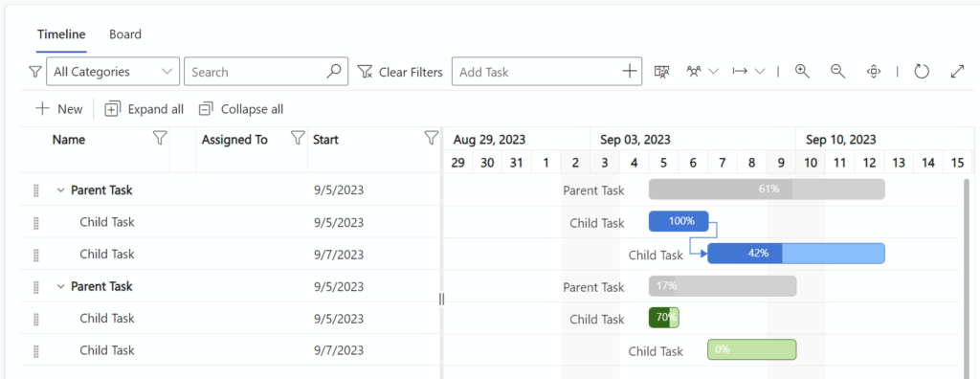Open the Name column filter icon
The width and height of the screenshot is (980, 379).
click(x=160, y=139)
